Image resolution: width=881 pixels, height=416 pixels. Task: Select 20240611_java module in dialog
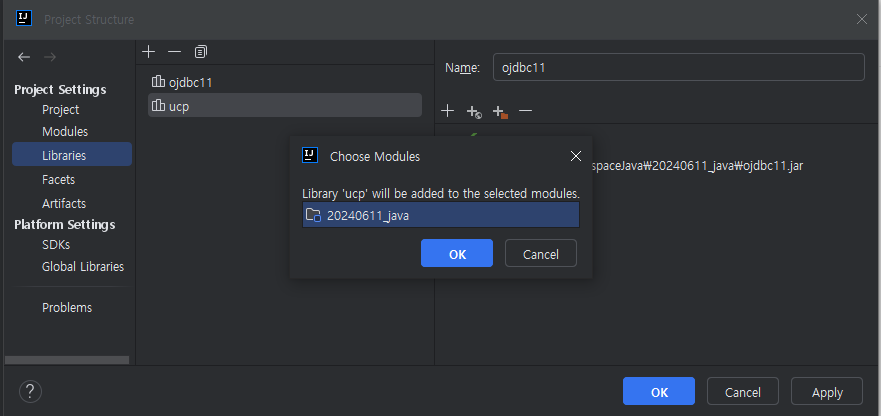click(x=440, y=215)
